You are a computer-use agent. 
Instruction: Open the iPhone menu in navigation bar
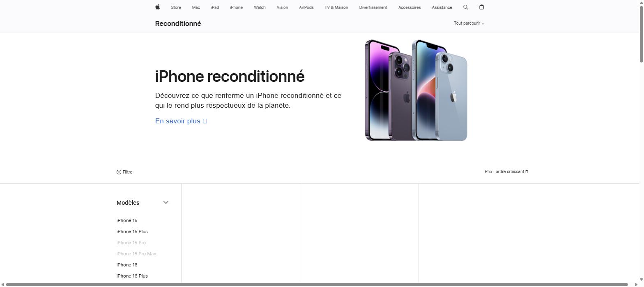pyautogui.click(x=236, y=7)
